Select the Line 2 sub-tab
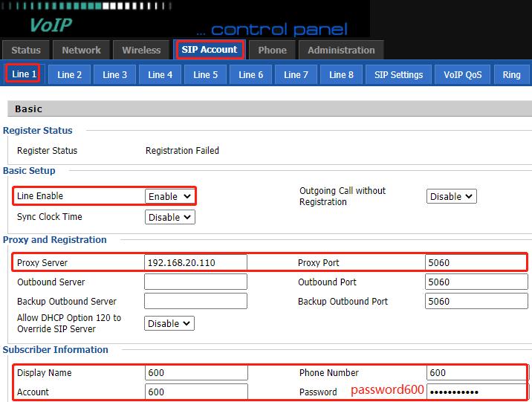The image size is (532, 402). pos(69,74)
